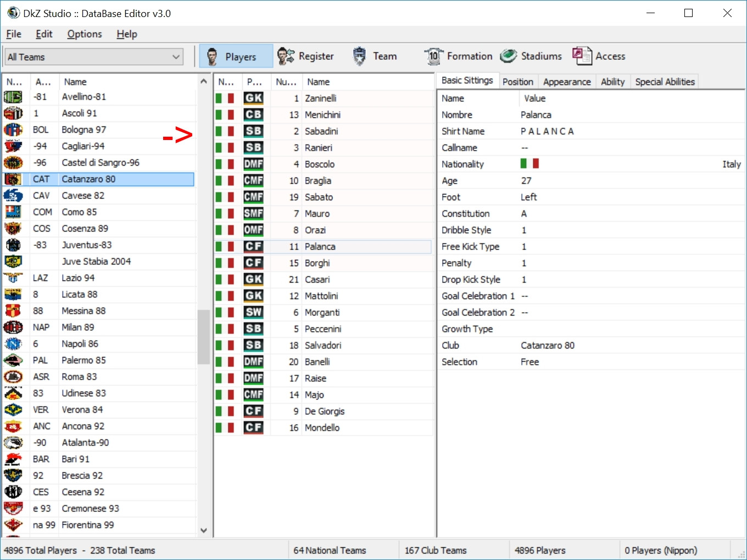Click the Stadiums icon
The image size is (747, 560).
tap(509, 56)
